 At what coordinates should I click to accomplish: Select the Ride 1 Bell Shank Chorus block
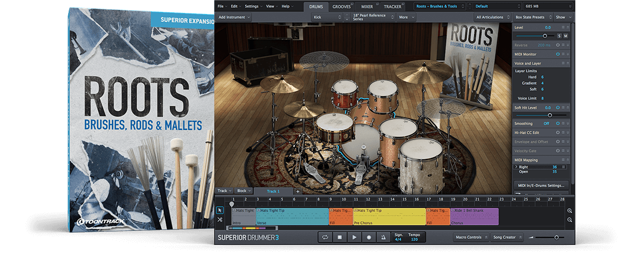(x=474, y=216)
